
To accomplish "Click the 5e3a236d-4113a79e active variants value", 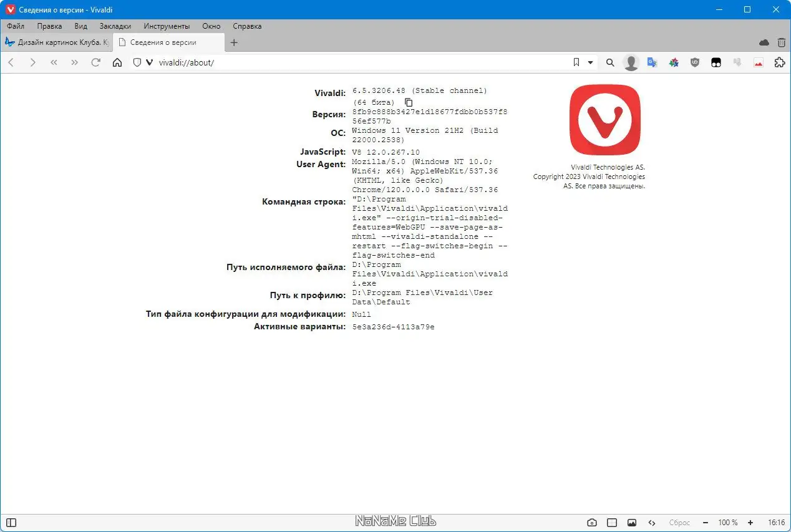I will [393, 327].
